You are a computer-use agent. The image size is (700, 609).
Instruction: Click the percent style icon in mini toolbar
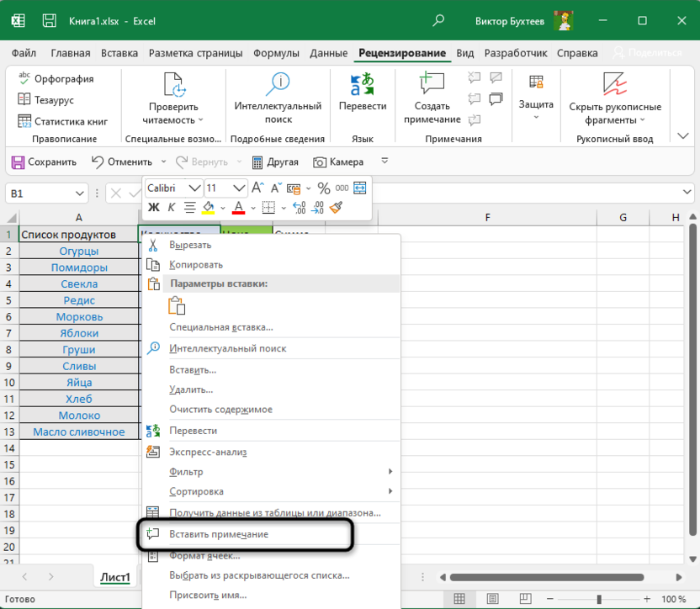(323, 188)
